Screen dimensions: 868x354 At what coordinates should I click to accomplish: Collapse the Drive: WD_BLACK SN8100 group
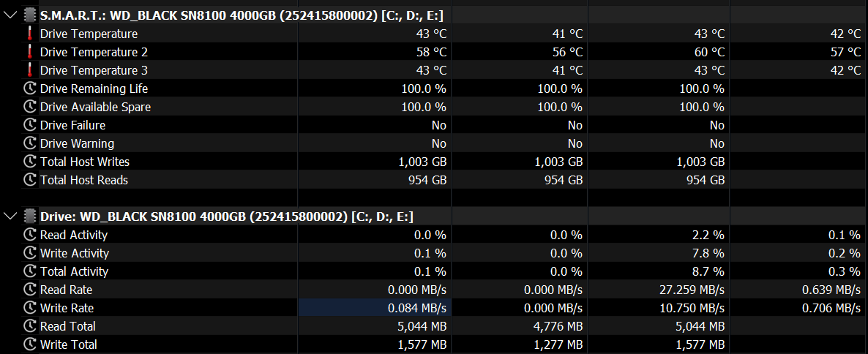pos(10,216)
